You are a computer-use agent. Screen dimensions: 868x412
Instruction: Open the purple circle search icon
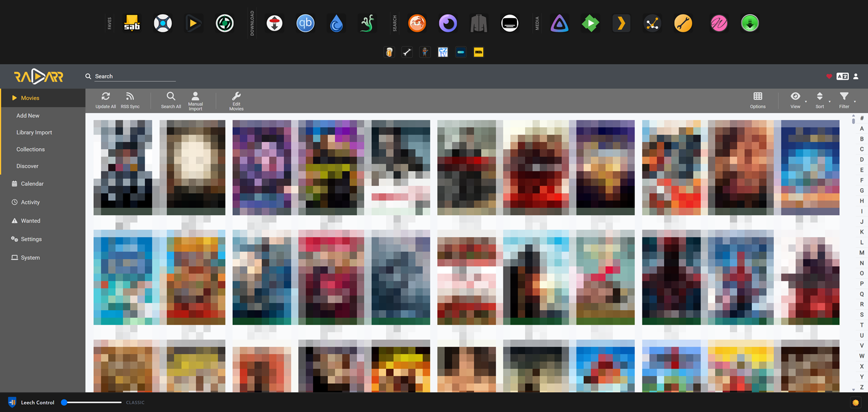point(448,23)
